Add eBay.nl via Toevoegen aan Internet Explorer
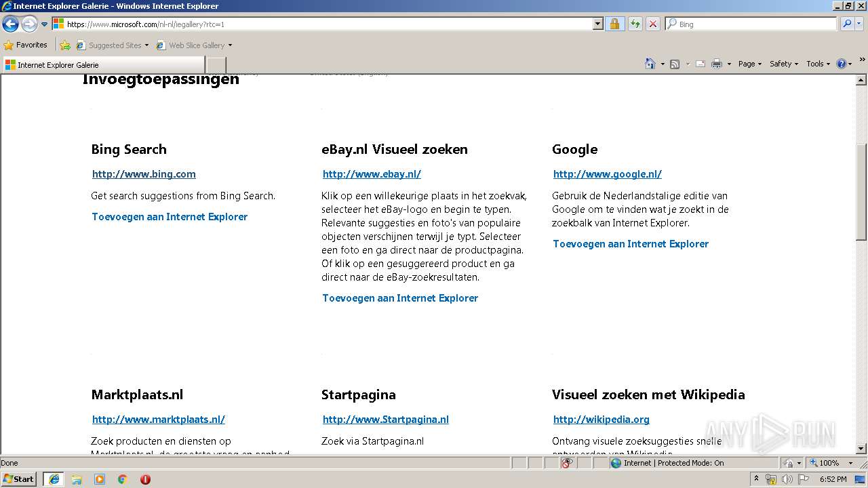The height and width of the screenshot is (488, 868). coord(400,298)
